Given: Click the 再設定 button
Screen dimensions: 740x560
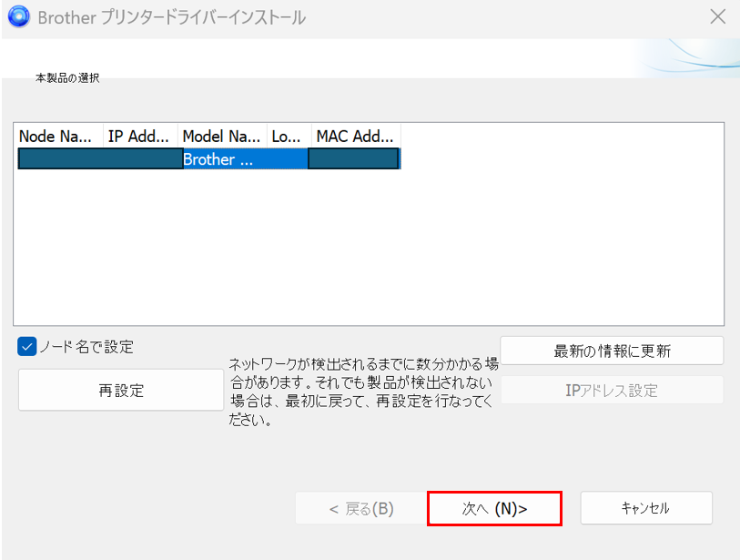Looking at the screenshot, I should coord(121,390).
